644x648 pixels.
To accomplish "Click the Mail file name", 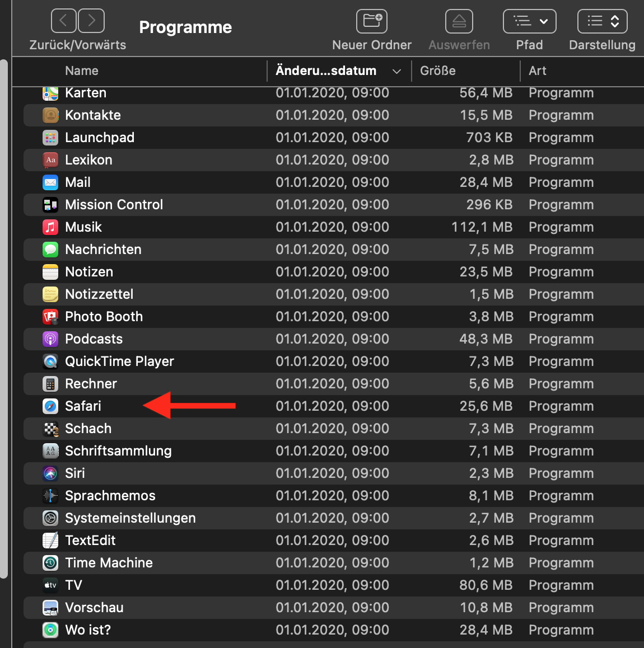I will click(78, 182).
